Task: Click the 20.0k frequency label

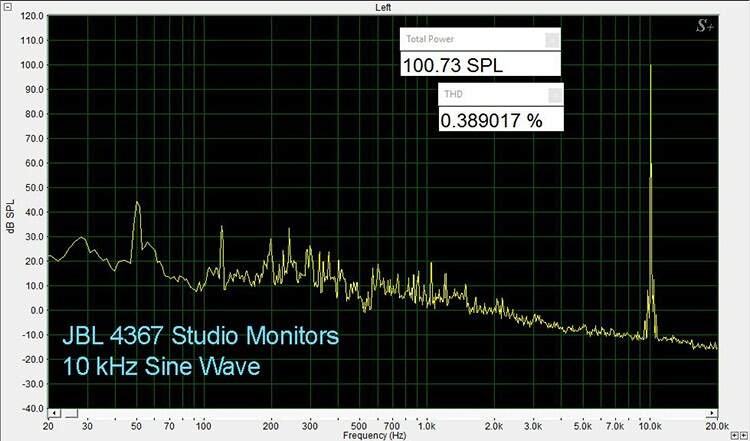Action: pyautogui.click(x=718, y=426)
